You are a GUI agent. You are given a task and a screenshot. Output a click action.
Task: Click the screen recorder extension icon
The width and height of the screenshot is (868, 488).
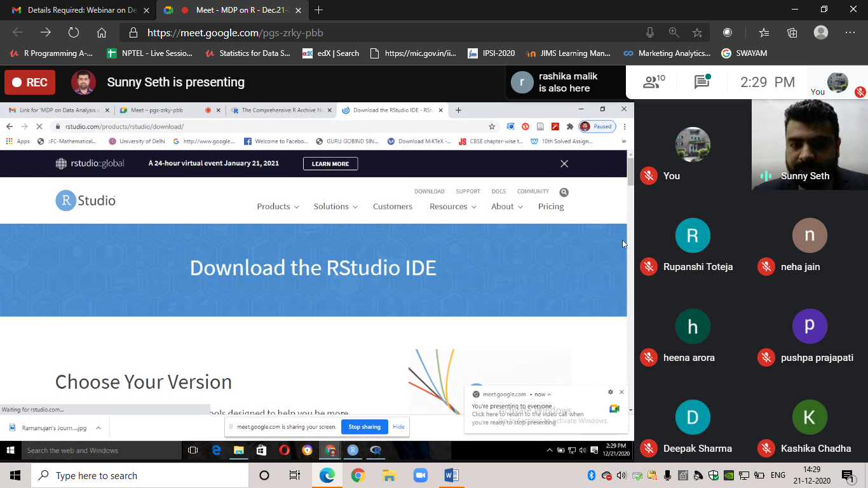[728, 32]
